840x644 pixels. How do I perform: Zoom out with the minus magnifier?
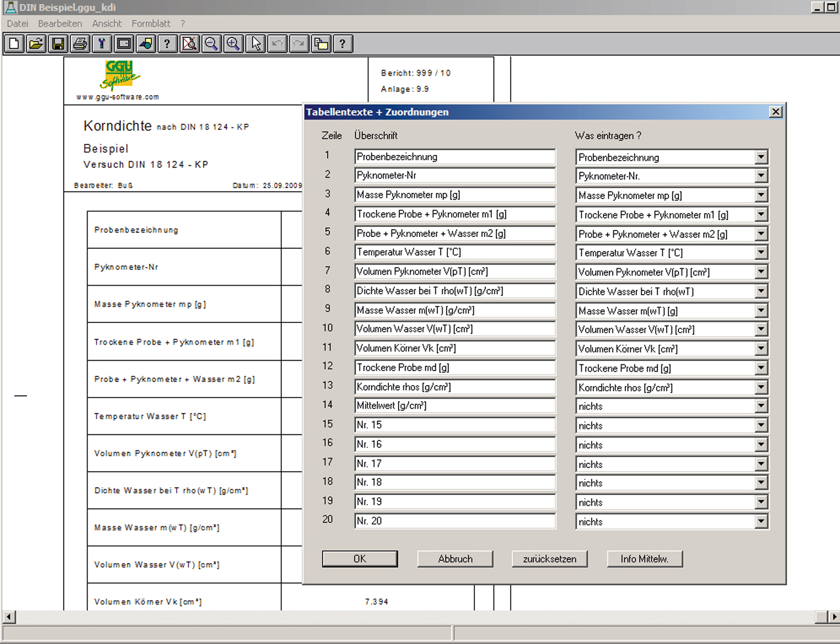click(211, 44)
